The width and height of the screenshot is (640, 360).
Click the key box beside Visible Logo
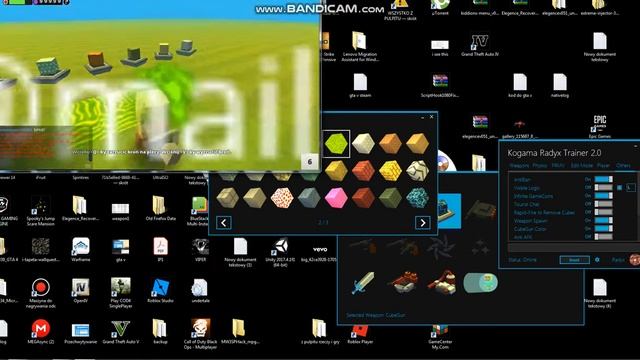631,187
